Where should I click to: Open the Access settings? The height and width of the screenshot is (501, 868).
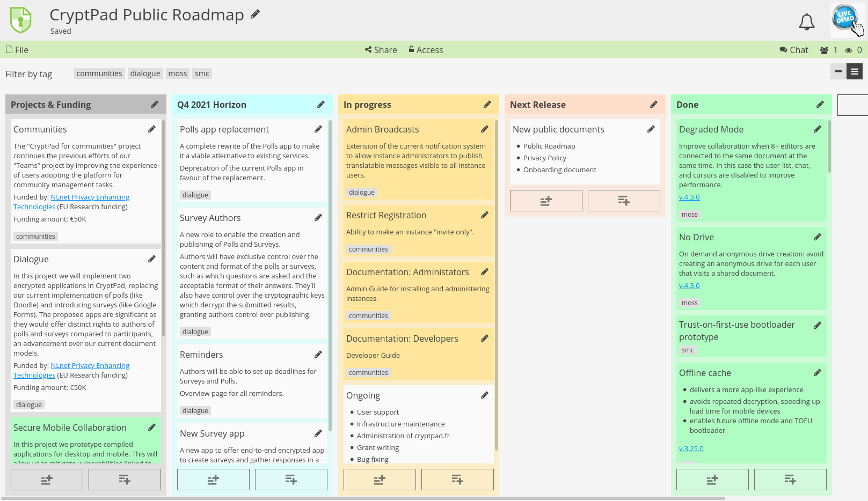[x=426, y=50]
